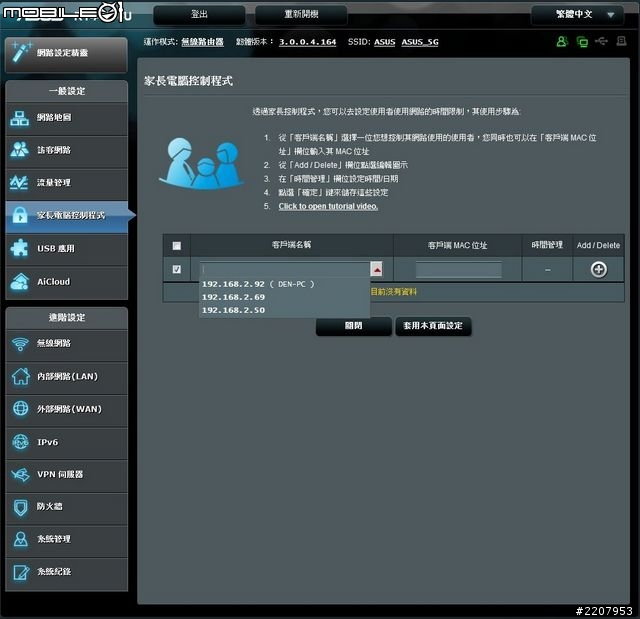Open 流量管理 traffic manager

[66, 183]
